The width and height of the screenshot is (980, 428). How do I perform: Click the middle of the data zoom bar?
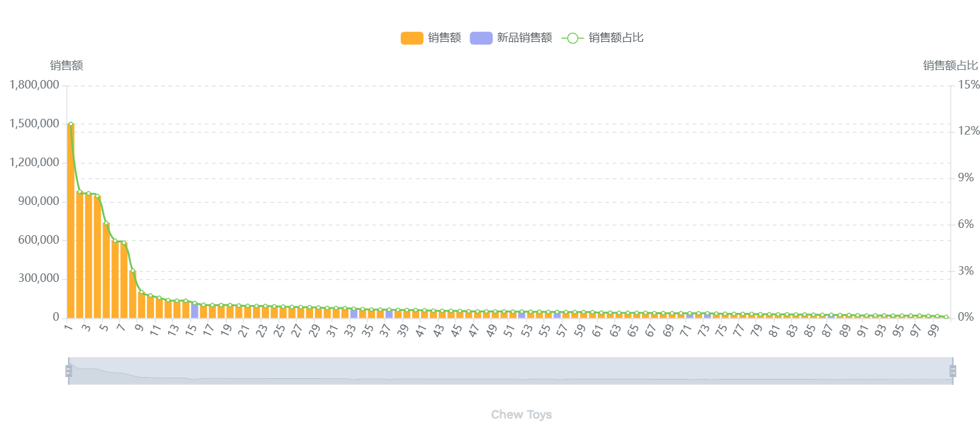[510, 371]
